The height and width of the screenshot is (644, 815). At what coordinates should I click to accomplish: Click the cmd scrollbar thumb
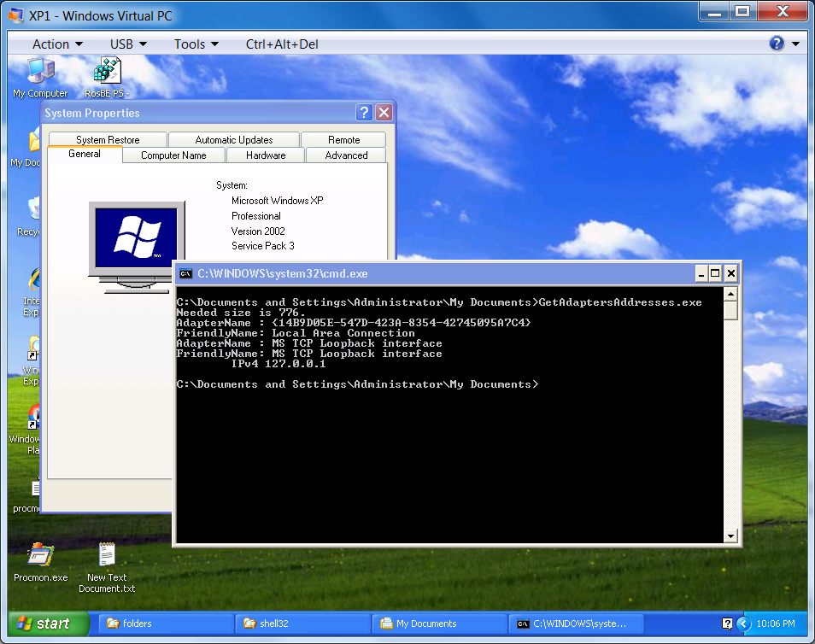point(730,311)
